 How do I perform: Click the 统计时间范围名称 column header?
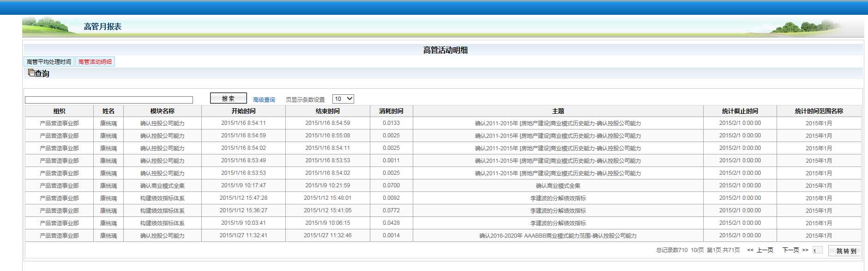pos(819,111)
